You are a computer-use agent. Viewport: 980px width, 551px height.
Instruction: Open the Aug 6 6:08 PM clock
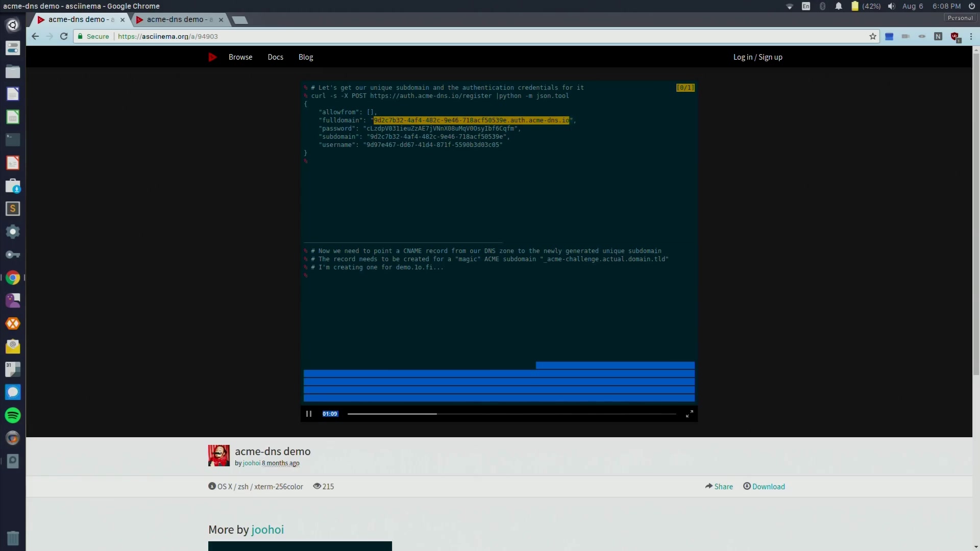coord(932,6)
